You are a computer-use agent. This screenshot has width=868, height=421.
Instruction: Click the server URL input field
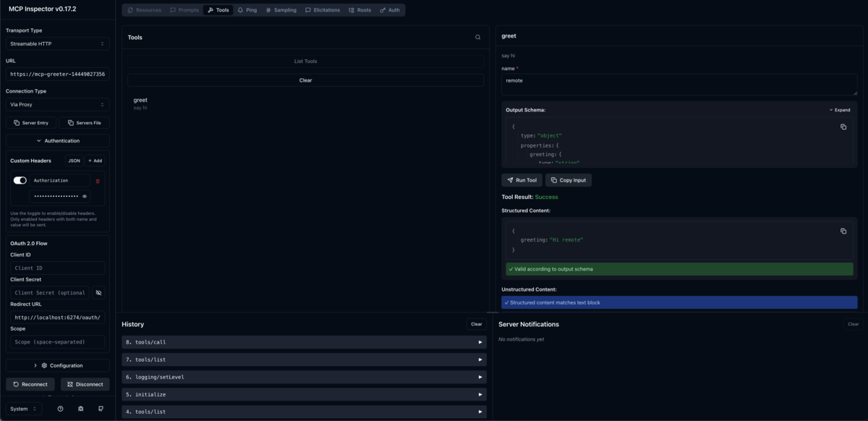point(57,74)
